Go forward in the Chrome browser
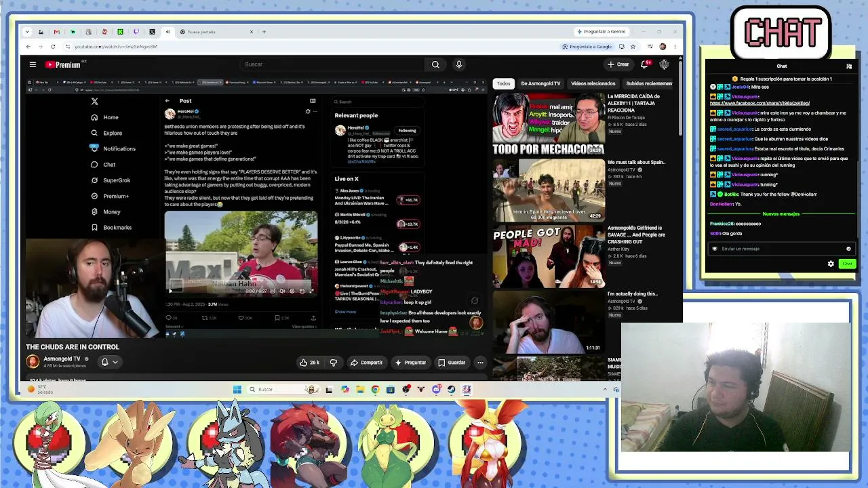 (x=41, y=47)
